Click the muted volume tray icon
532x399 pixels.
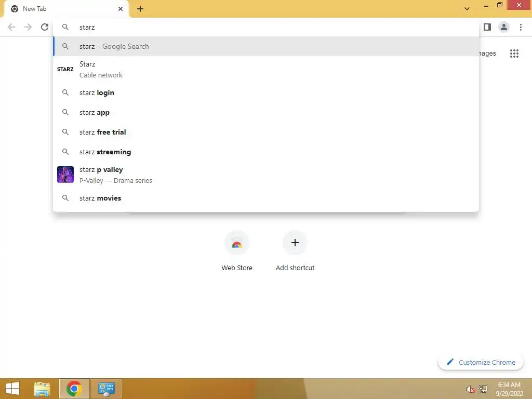tap(470, 389)
